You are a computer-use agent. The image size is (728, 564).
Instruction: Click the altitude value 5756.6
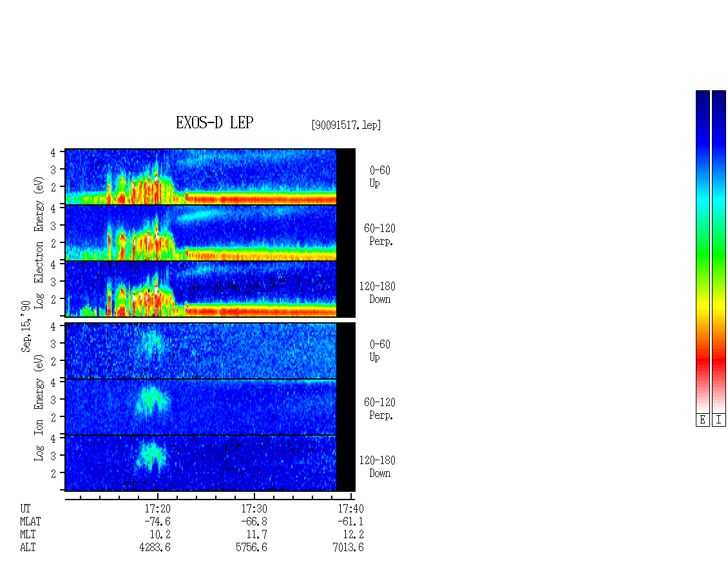coord(252,548)
